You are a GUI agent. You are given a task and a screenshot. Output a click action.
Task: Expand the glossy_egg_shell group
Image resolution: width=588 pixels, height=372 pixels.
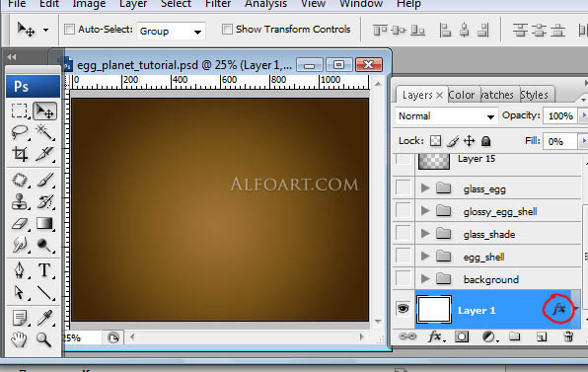pos(425,211)
